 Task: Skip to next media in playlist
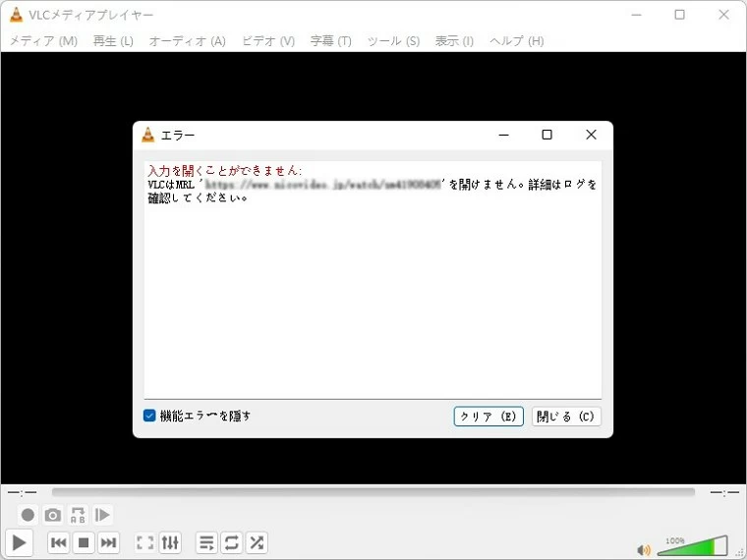pyautogui.click(x=109, y=542)
